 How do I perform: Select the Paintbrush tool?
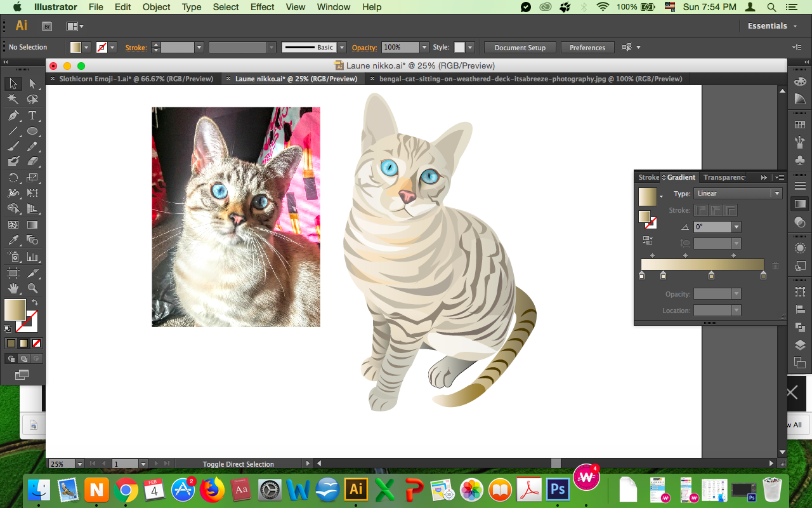click(13, 147)
